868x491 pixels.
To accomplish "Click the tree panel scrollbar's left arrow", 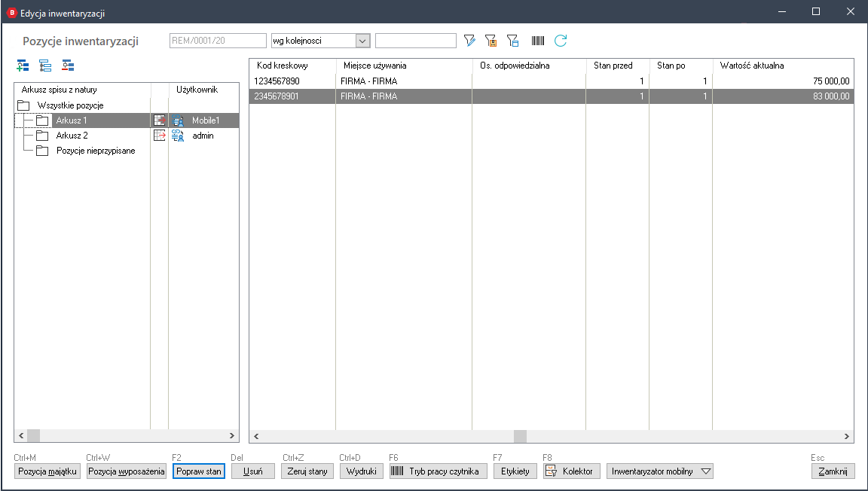I will [21, 435].
